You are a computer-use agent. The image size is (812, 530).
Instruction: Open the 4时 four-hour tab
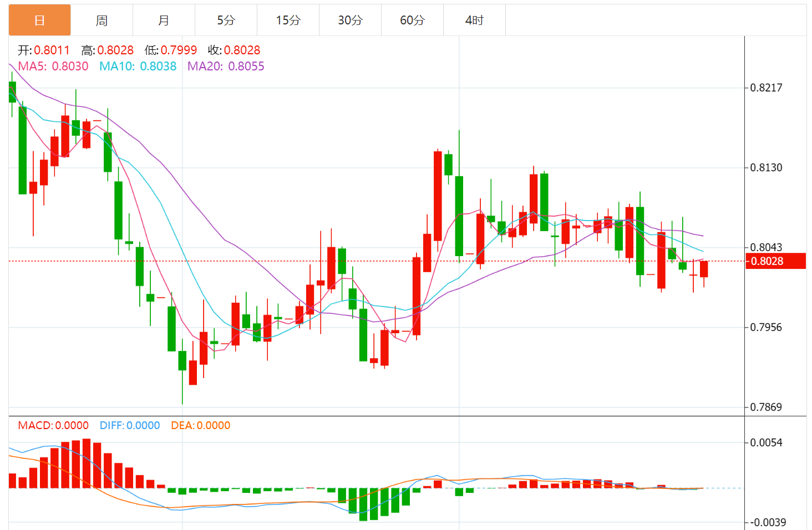[474, 21]
